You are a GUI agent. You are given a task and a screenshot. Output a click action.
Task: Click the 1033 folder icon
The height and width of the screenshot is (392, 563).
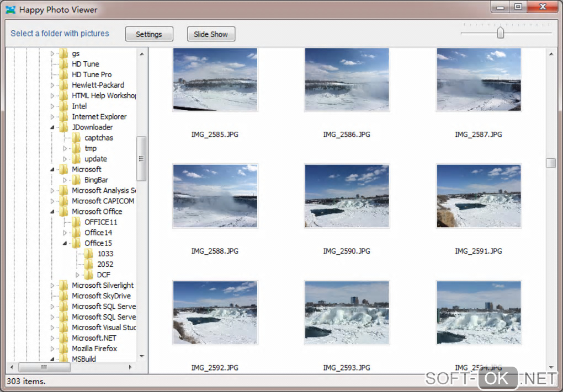(x=89, y=254)
